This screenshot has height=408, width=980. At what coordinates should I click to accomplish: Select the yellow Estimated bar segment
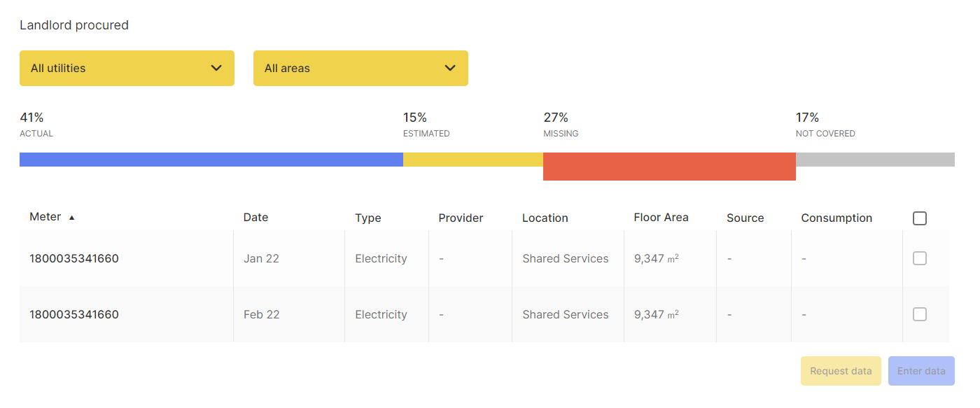[472, 160]
